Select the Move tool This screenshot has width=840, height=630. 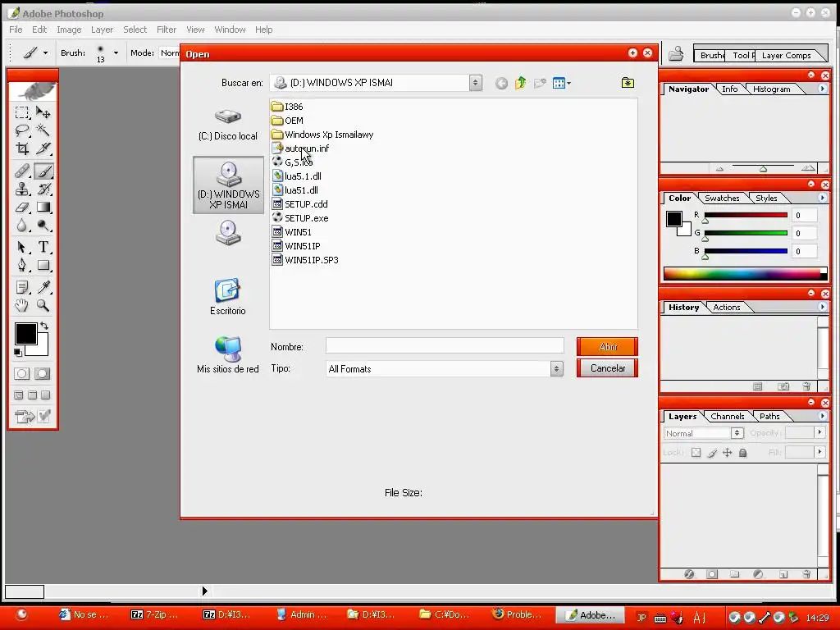click(x=43, y=112)
